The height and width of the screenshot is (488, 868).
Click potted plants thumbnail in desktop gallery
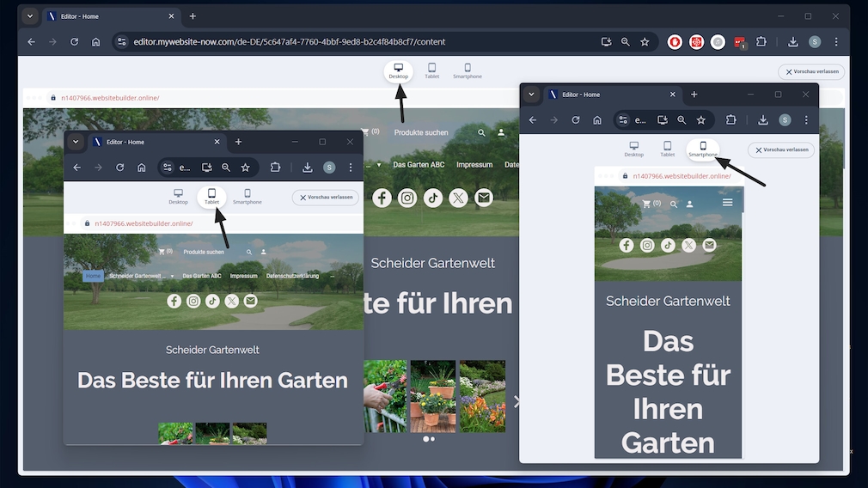click(x=433, y=396)
